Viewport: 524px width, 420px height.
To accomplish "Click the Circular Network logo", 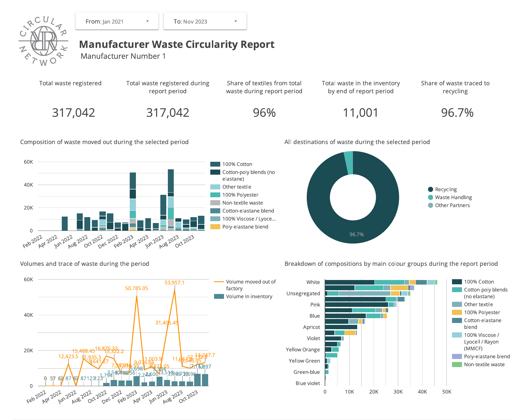I will (x=44, y=41).
